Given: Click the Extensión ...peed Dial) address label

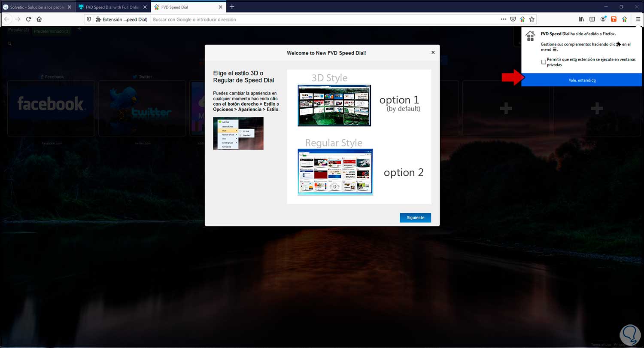Looking at the screenshot, I should 125,19.
